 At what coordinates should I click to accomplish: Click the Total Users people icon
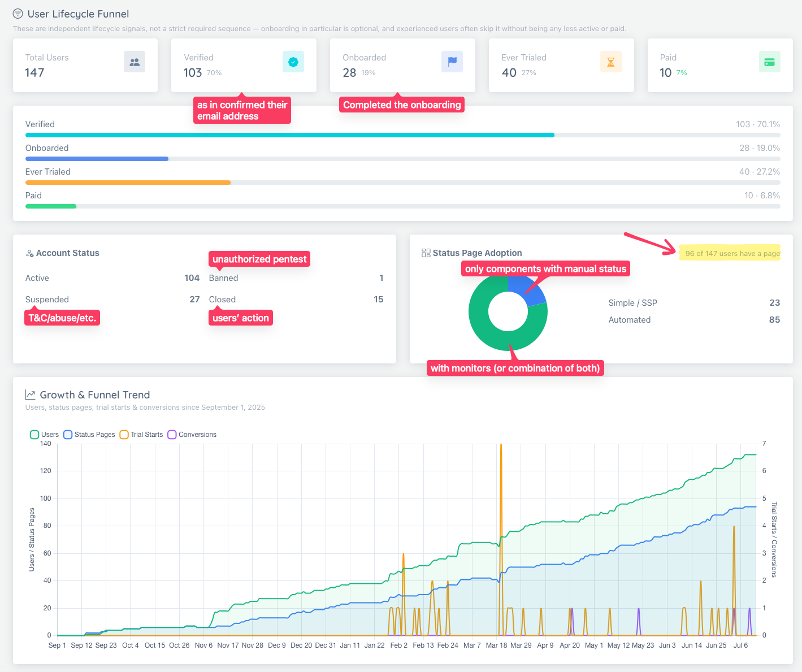[135, 62]
